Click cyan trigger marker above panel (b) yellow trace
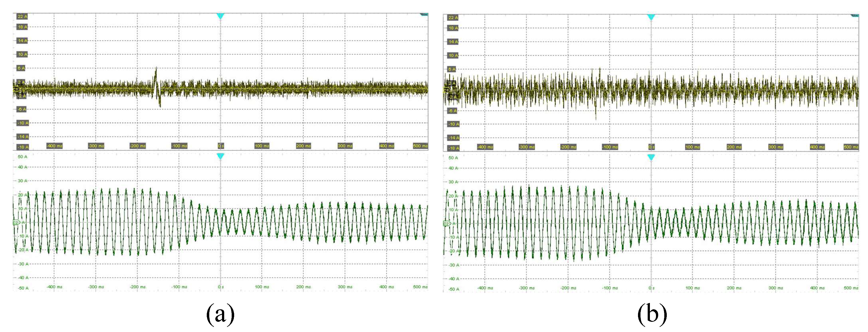The width and height of the screenshot is (868, 332). (651, 17)
